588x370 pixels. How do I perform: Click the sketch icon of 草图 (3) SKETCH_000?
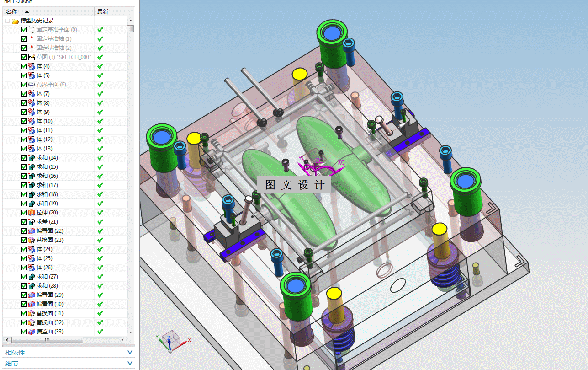[32, 57]
